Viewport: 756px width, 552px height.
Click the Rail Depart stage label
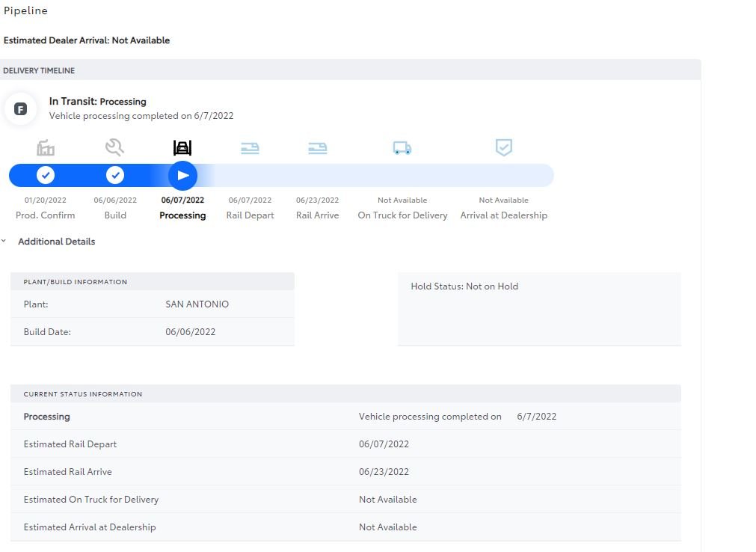coord(251,215)
